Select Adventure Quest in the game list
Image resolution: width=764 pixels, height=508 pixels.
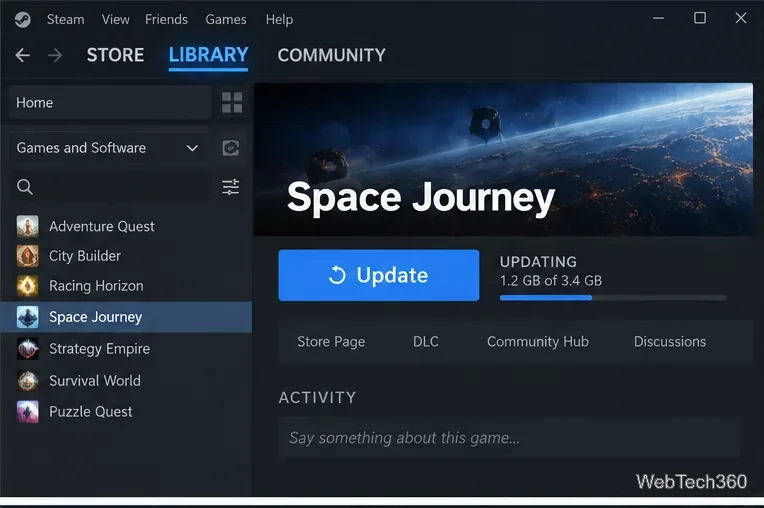(x=126, y=226)
